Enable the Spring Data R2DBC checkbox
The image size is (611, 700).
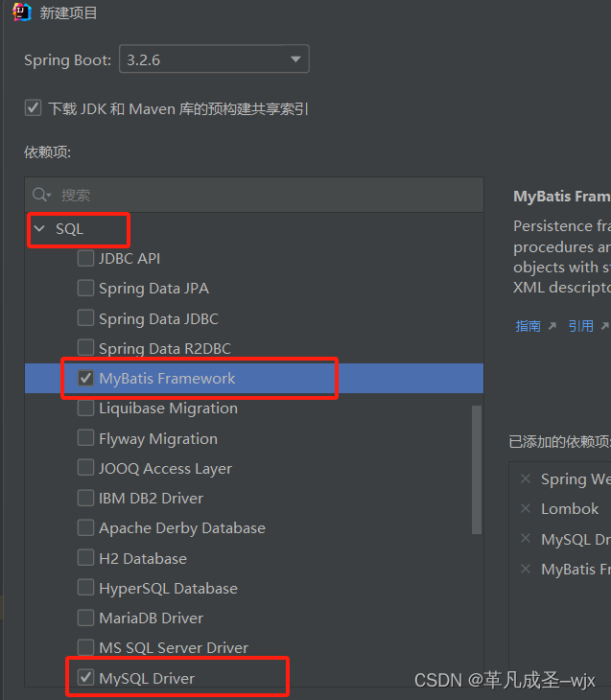pyautogui.click(x=85, y=348)
